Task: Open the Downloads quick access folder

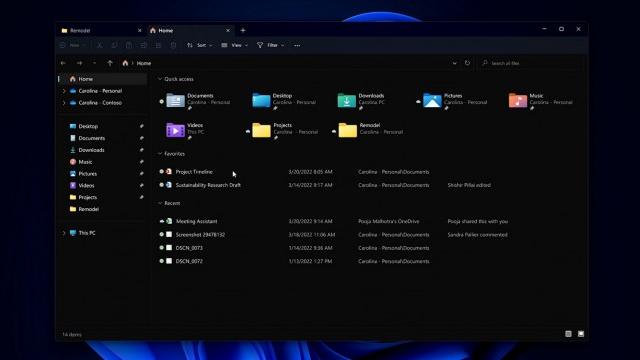Action: tap(361, 100)
